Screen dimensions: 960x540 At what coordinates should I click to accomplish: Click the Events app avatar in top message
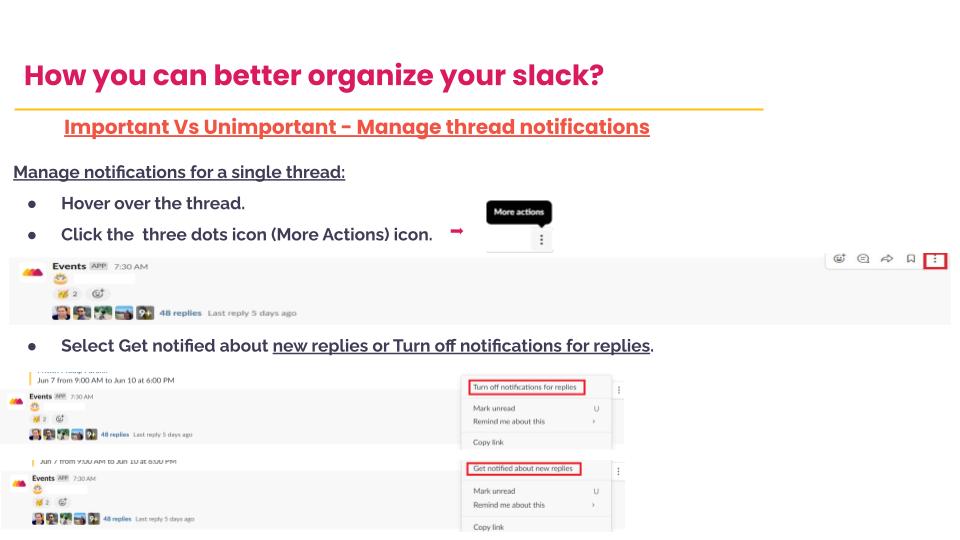click(x=32, y=272)
